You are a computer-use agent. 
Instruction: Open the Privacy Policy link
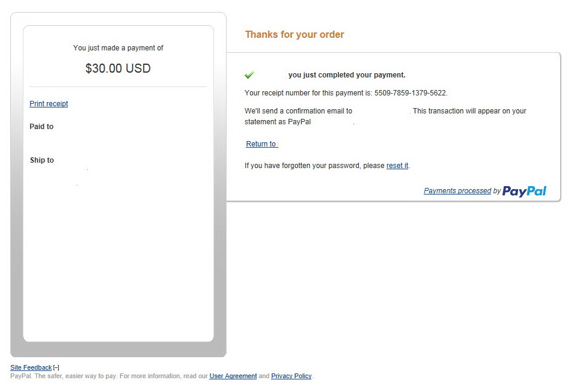pos(291,376)
